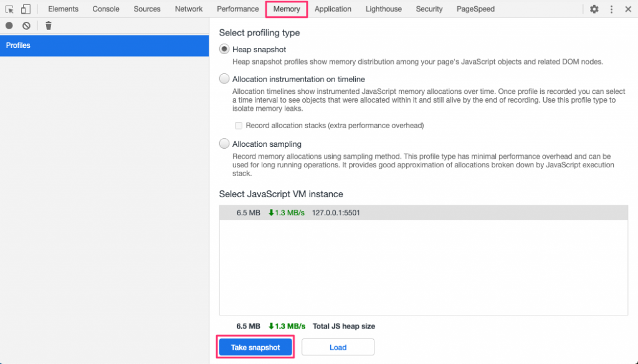Select the Allocation sampling radio button

pyautogui.click(x=224, y=144)
